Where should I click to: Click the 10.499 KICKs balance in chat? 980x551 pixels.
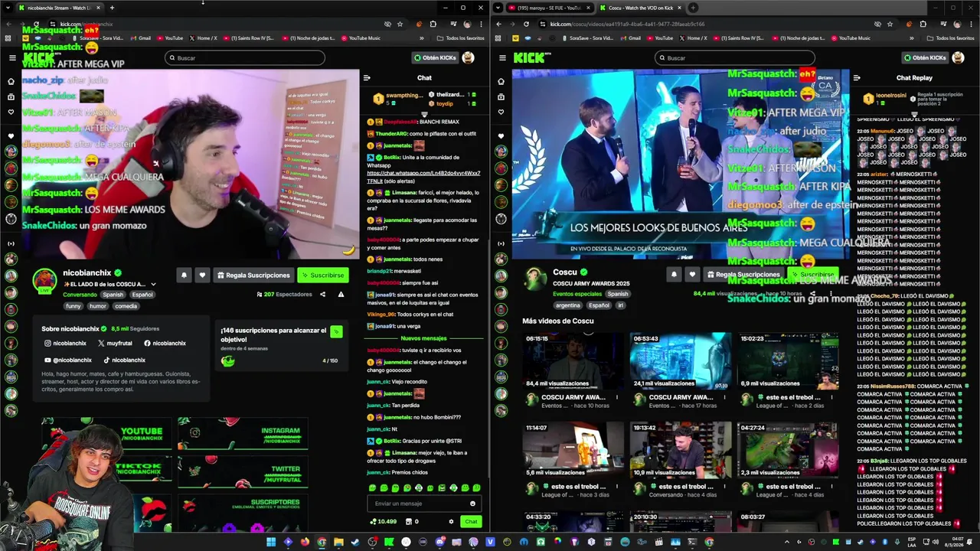383,521
